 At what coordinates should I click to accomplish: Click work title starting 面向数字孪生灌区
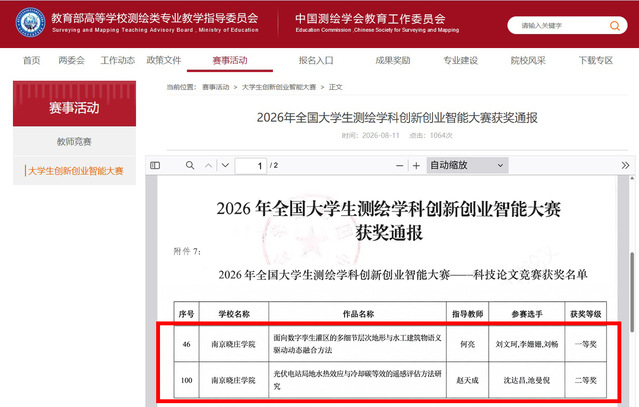click(357, 344)
